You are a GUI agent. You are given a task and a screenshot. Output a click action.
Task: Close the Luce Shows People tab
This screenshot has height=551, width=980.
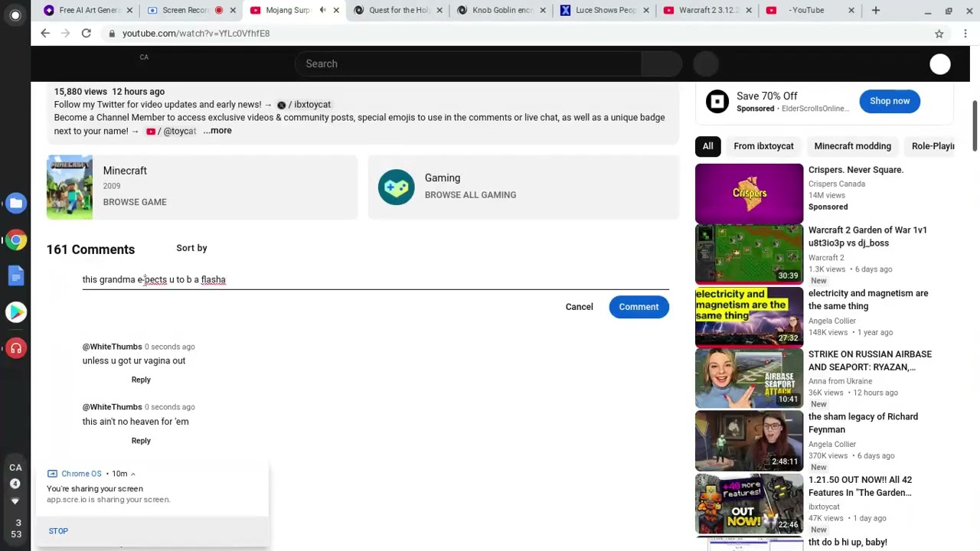click(646, 10)
